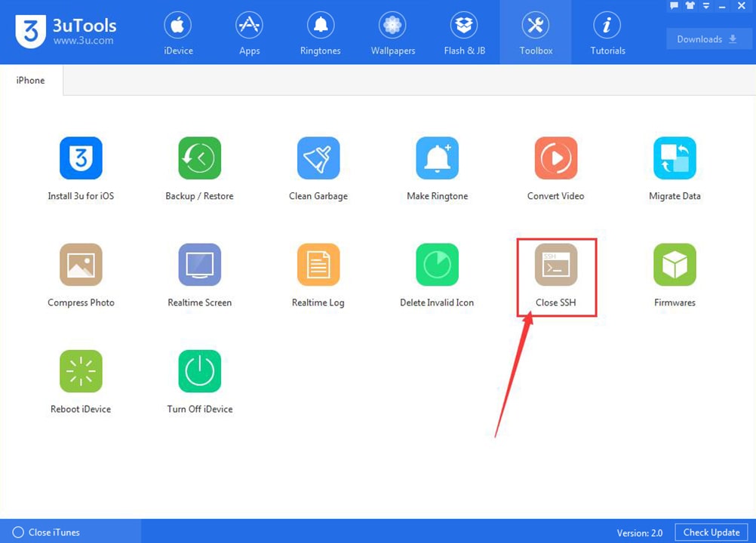Click the Check Update button

coord(710,532)
